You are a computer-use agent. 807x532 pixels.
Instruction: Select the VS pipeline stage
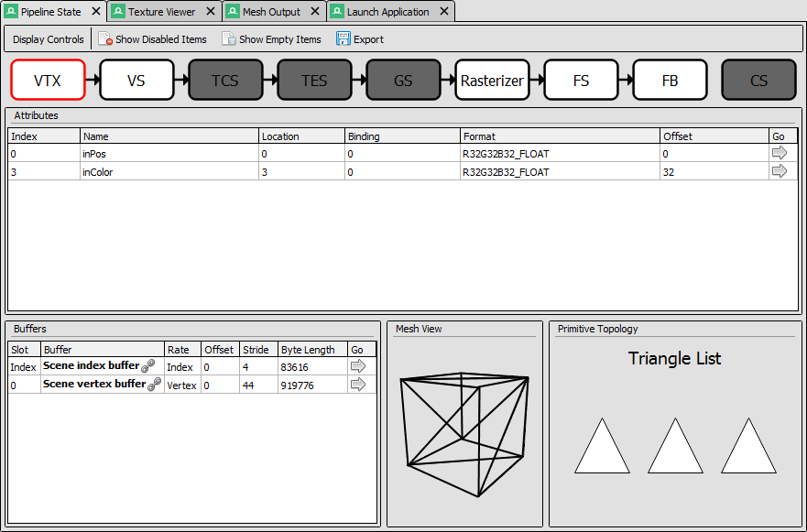pyautogui.click(x=136, y=80)
